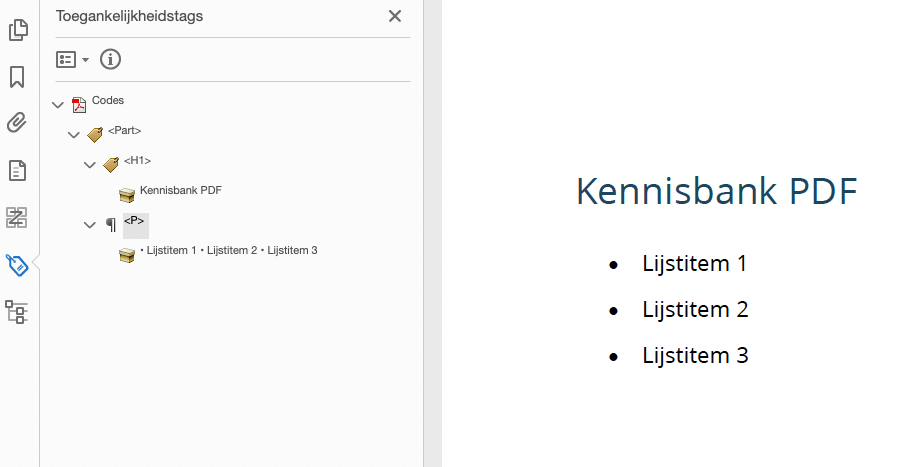Image resolution: width=906 pixels, height=467 pixels.
Task: Click the tag info circle icon
Action: point(110,59)
